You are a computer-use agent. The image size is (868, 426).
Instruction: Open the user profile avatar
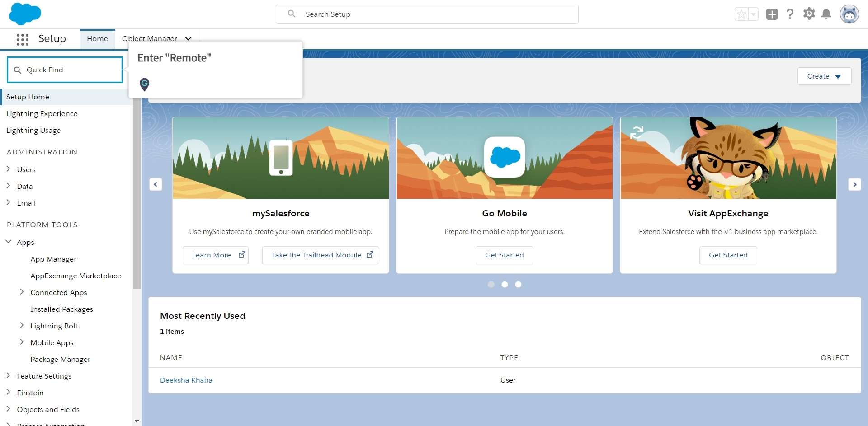[x=849, y=14]
